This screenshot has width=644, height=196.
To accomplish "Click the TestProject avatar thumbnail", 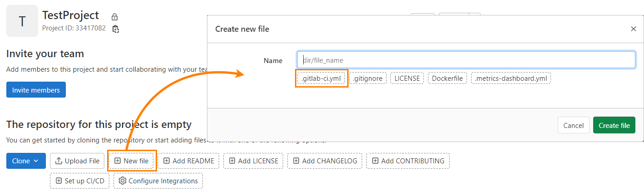I will pyautogui.click(x=22, y=21).
